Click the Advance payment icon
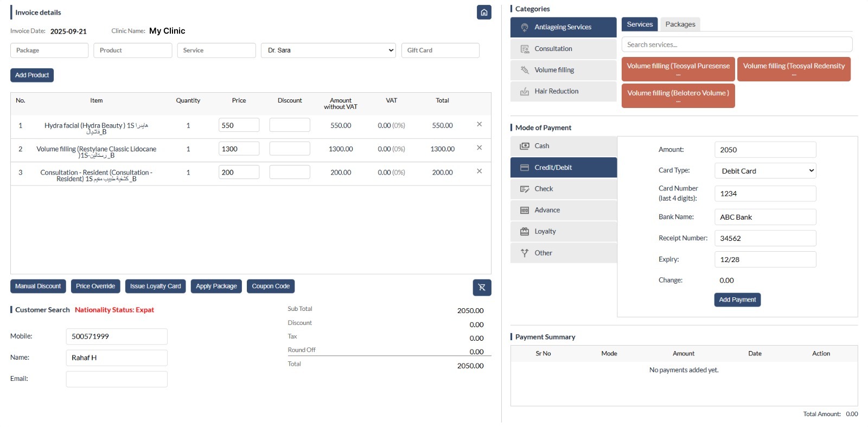Viewport: 868px width, 427px height. pos(525,210)
